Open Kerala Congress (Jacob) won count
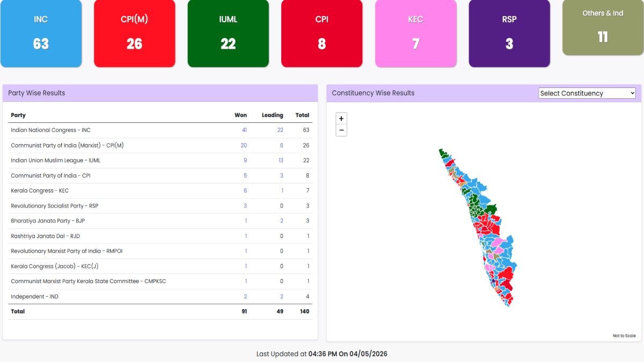 tap(246, 266)
